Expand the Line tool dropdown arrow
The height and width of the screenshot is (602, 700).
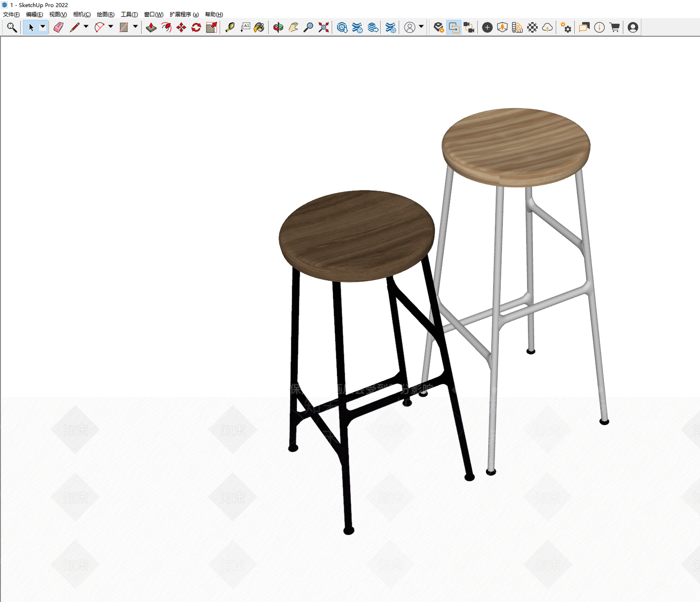[86, 27]
